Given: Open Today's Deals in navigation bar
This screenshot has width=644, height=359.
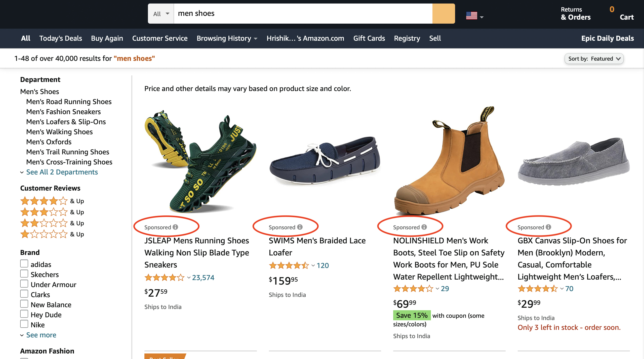Looking at the screenshot, I should click(x=61, y=38).
